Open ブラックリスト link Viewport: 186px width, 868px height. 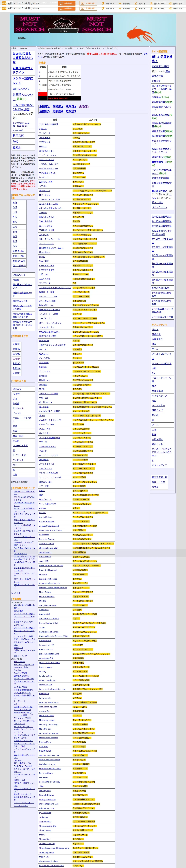click(x=159, y=208)
